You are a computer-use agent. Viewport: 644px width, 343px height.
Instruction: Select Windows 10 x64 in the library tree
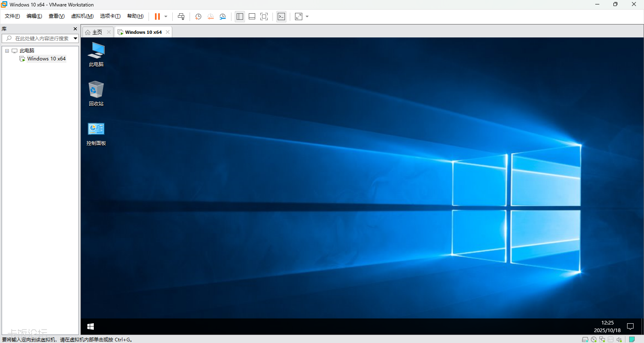point(46,59)
